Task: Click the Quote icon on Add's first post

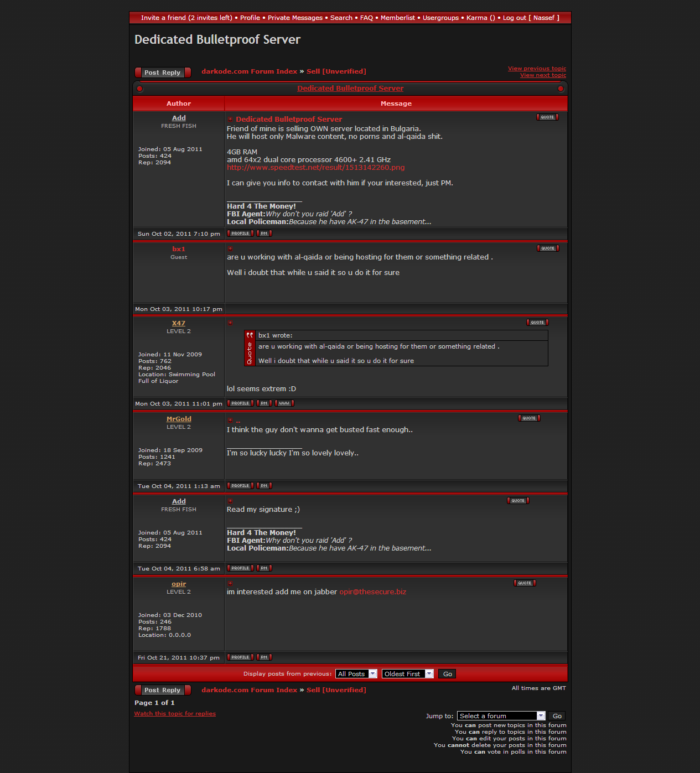Action: click(547, 117)
